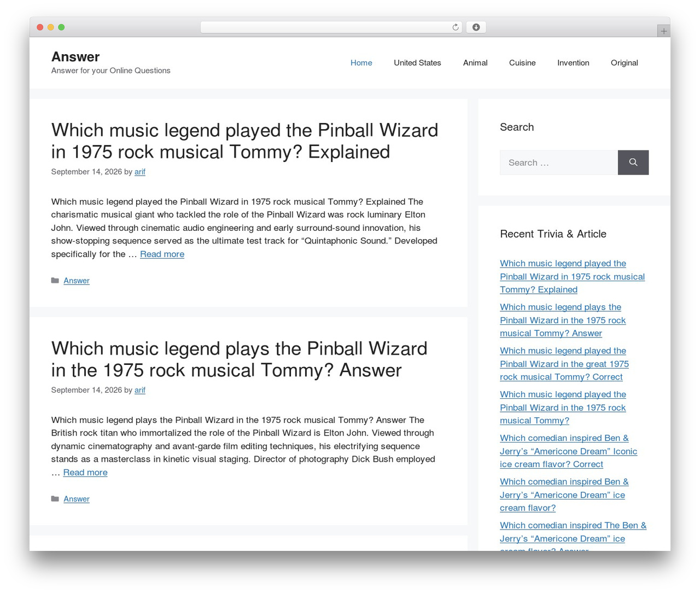The height and width of the screenshot is (593, 700).
Task: Click the search magnifier button
Action: pos(633,162)
